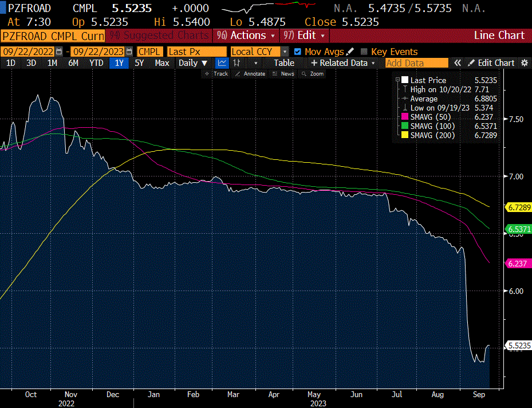Screen dimensions: 532x408
Task: Open the Actions menu
Action: 246,36
